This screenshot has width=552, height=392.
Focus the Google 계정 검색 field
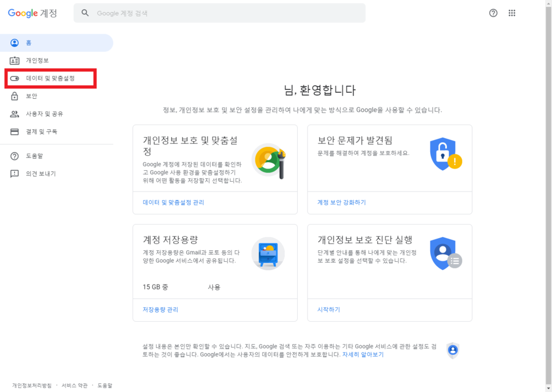click(219, 13)
